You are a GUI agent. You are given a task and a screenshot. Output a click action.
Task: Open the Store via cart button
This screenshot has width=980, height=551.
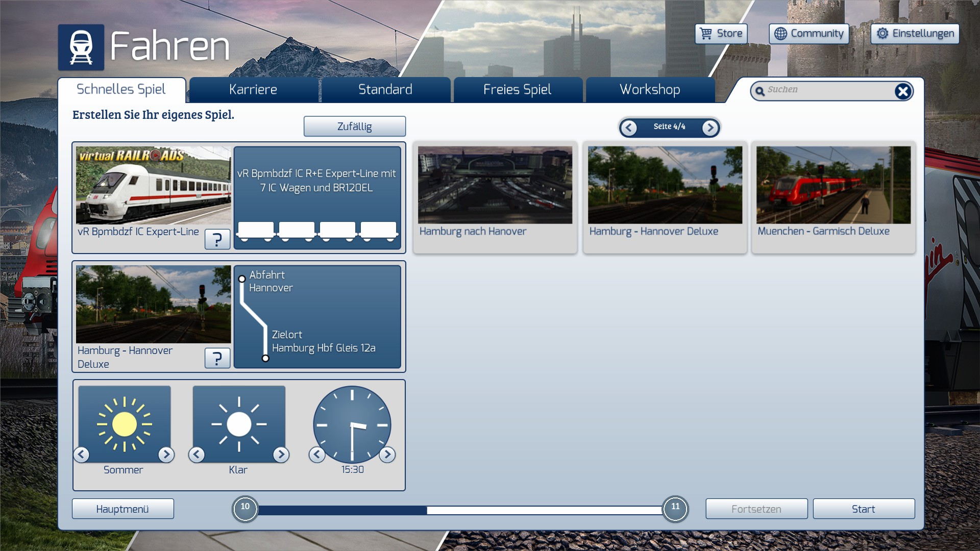point(721,34)
